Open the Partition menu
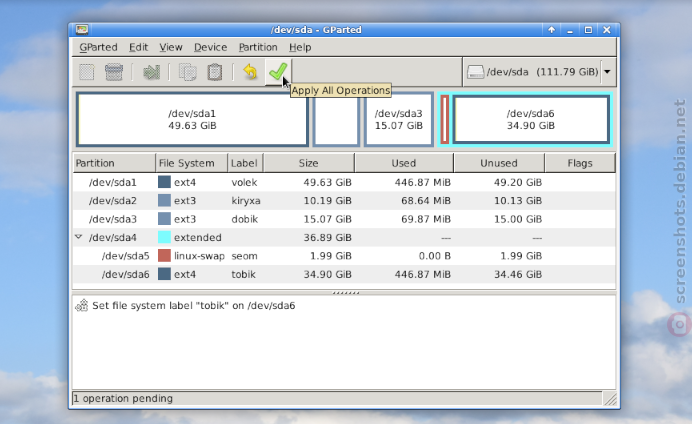 point(258,47)
